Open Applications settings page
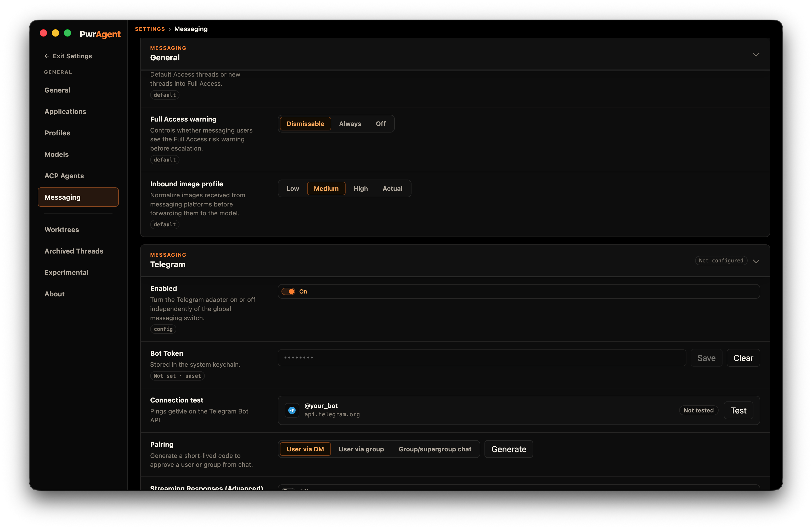This screenshot has width=812, height=529. 78,111
